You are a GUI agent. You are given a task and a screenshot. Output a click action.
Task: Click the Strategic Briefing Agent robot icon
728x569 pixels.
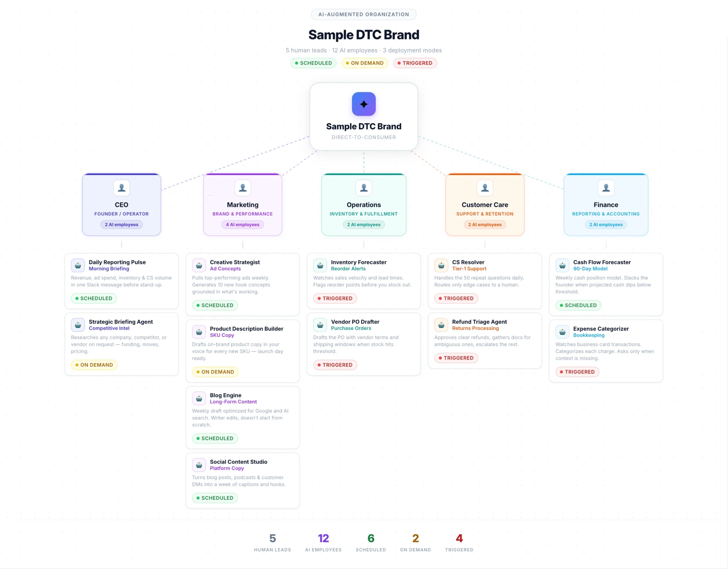pos(78,325)
